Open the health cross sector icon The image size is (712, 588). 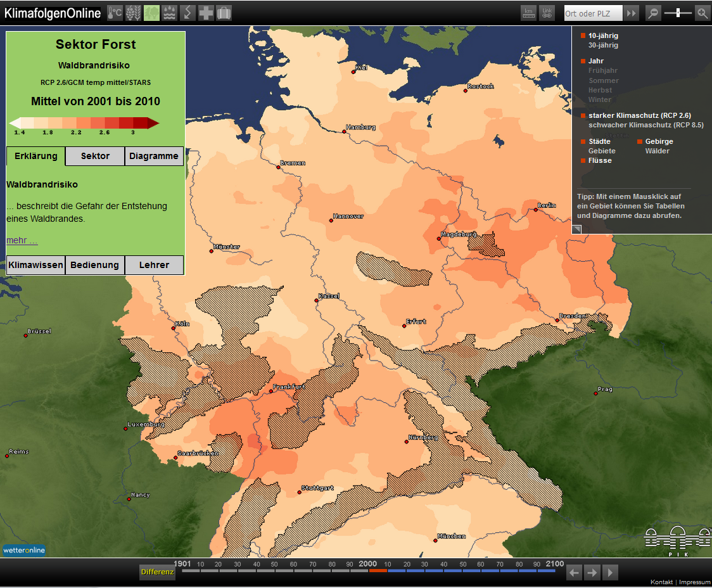[x=206, y=13]
